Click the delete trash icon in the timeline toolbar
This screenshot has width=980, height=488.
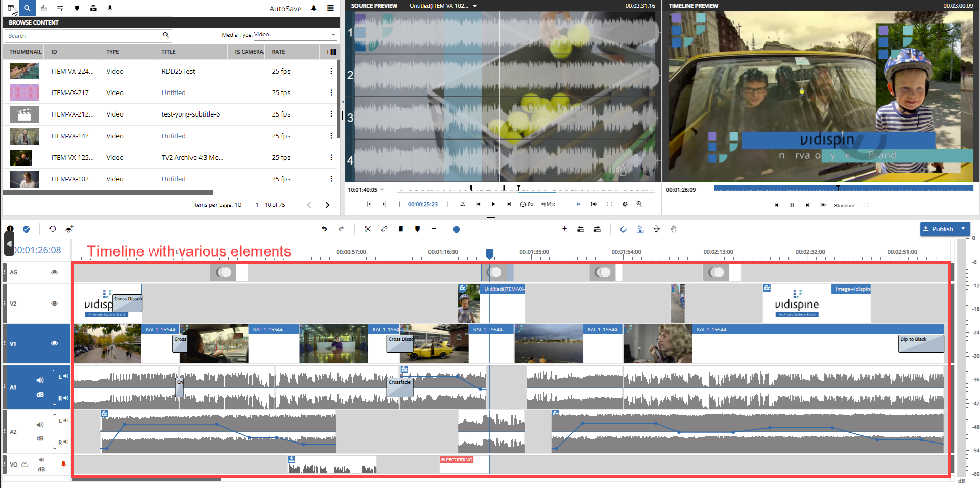pos(401,229)
